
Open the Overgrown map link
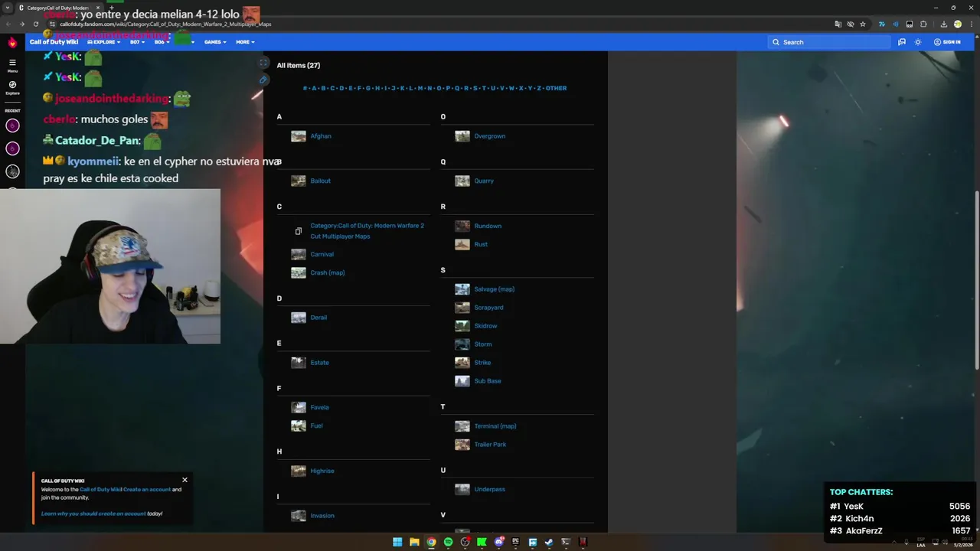489,136
